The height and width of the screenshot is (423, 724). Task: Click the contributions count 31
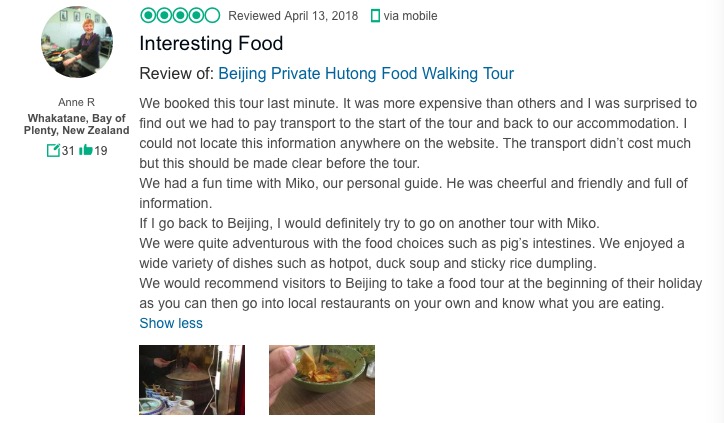pyautogui.click(x=69, y=151)
